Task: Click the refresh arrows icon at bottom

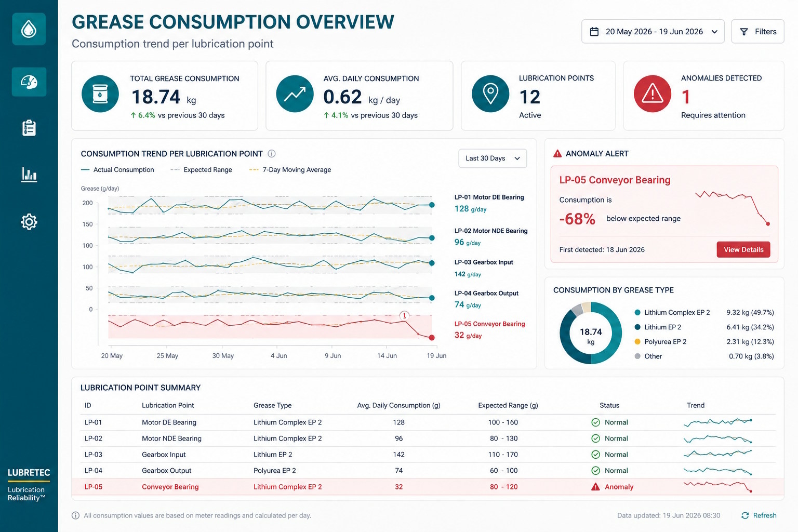Action: (745, 515)
